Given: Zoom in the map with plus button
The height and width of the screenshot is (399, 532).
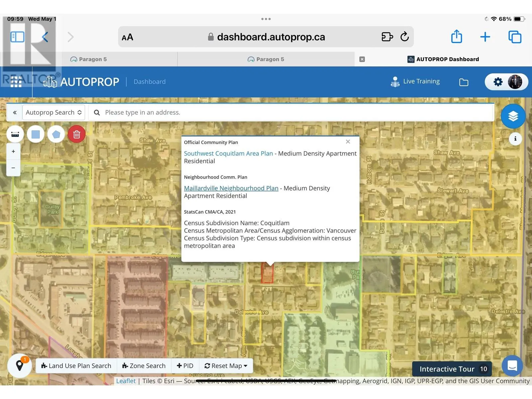Looking at the screenshot, I should pyautogui.click(x=13, y=152).
